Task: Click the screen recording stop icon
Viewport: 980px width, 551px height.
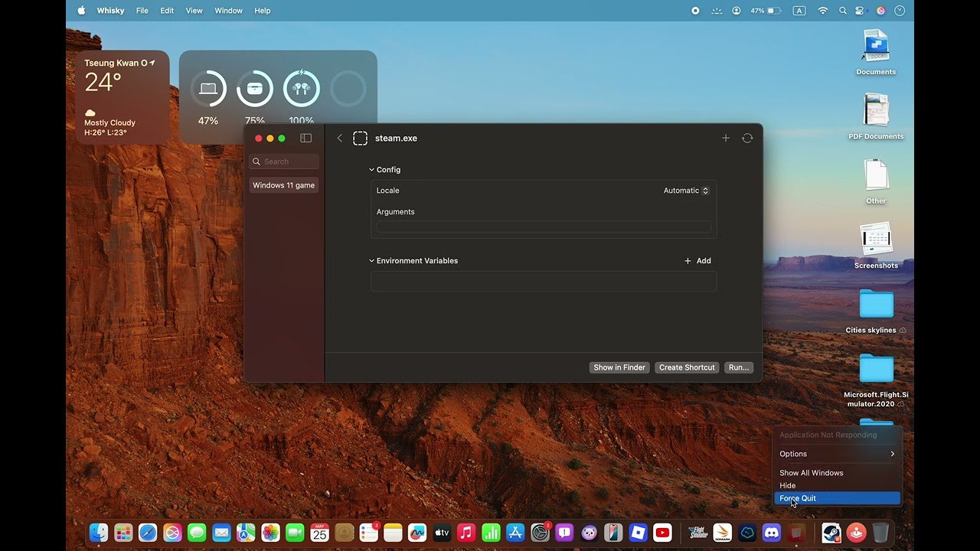Action: click(695, 11)
